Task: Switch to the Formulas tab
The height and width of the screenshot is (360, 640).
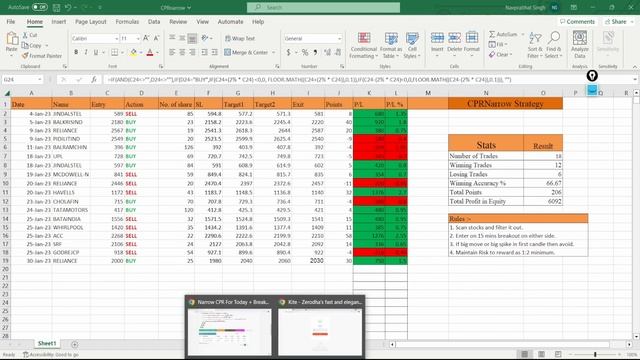Action: click(127, 22)
